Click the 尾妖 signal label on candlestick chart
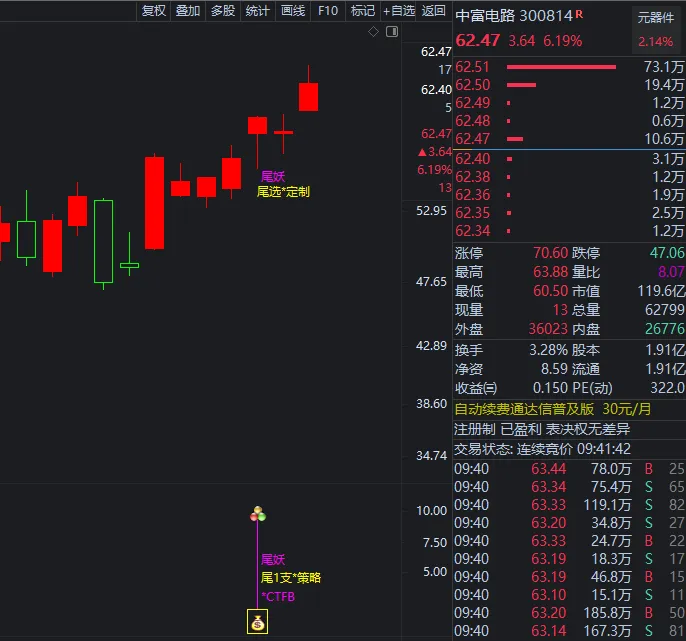Screen dimensions: 686x641 pos(272,176)
